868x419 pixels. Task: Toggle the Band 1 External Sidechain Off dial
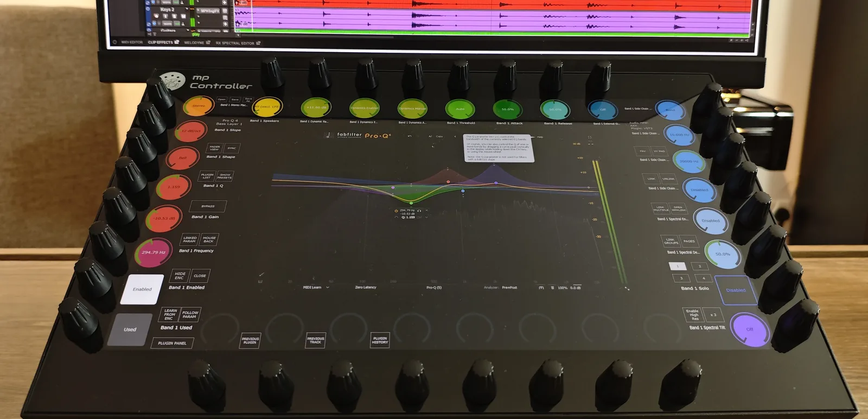click(603, 110)
